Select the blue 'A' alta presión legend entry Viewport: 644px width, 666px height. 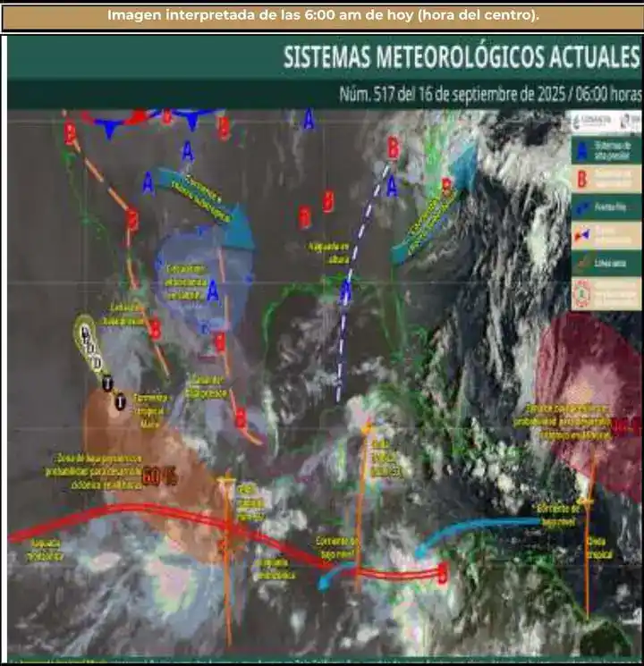coord(606,150)
